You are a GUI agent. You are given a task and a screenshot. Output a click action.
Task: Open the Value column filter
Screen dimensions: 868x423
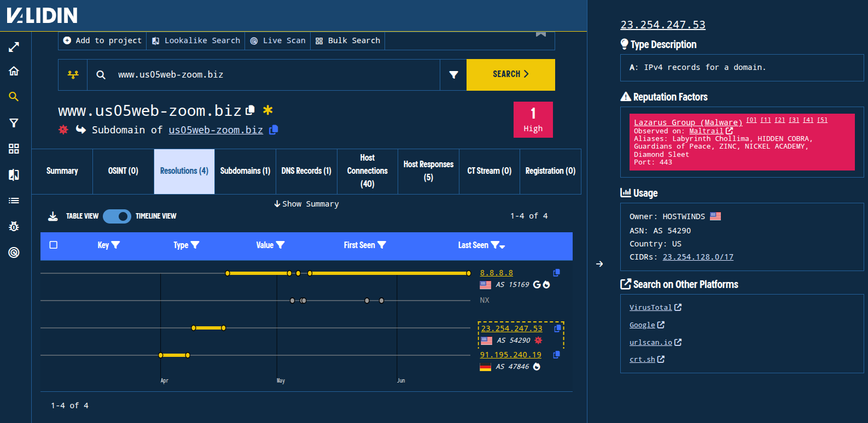pos(280,245)
